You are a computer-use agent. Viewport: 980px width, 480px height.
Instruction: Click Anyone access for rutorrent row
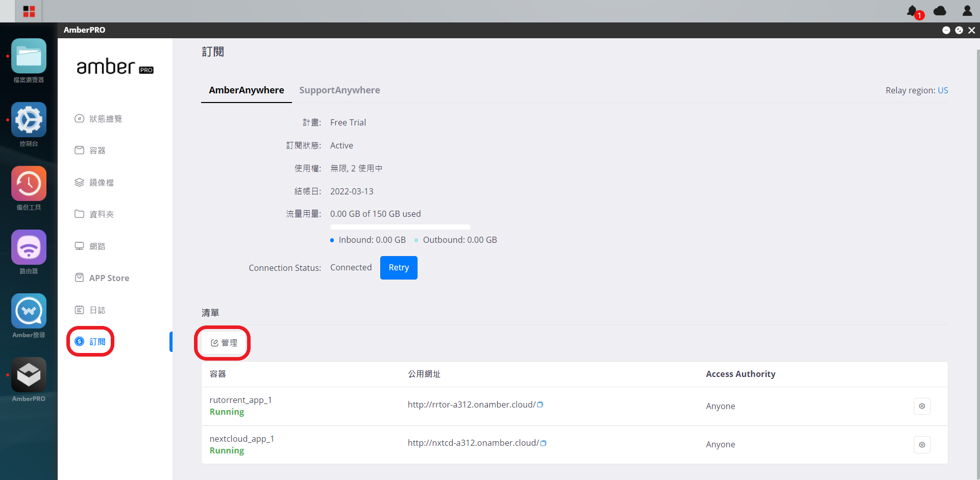tap(720, 406)
